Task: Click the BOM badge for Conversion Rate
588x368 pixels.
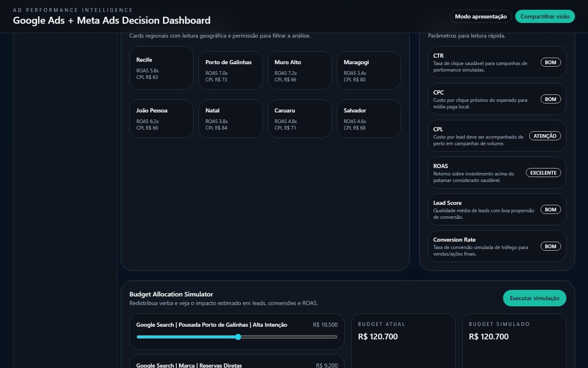Action: pyautogui.click(x=550, y=247)
